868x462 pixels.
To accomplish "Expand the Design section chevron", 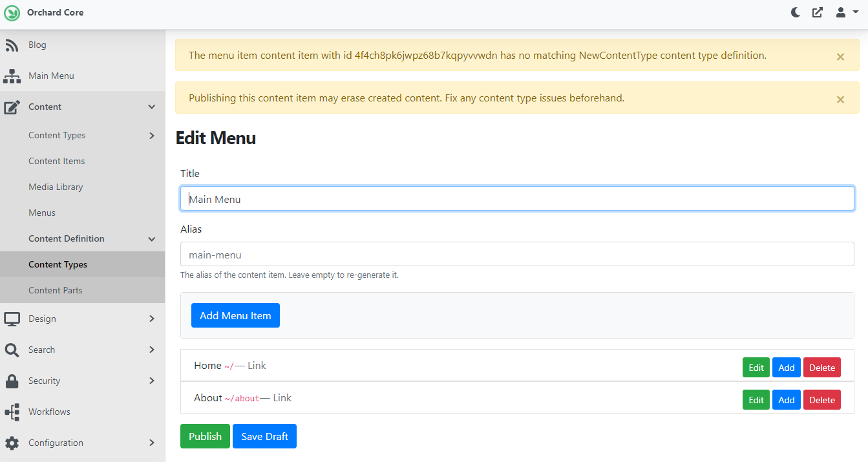I will [152, 319].
